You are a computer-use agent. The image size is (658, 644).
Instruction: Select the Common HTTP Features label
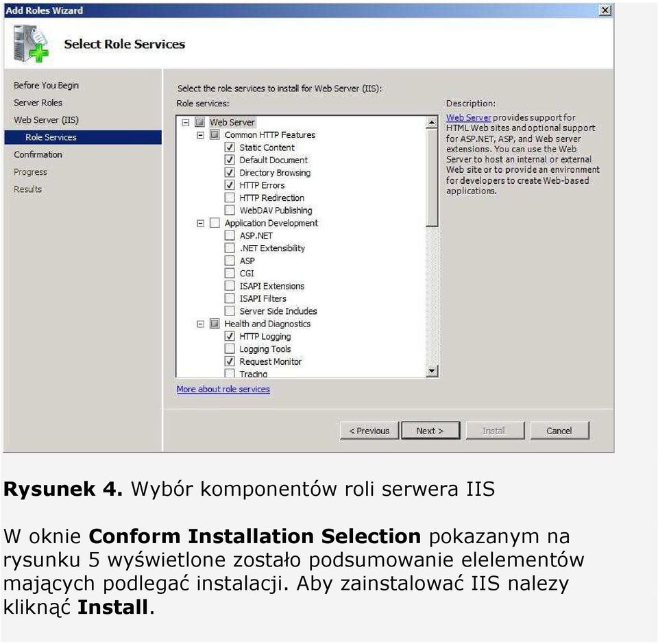click(x=270, y=134)
